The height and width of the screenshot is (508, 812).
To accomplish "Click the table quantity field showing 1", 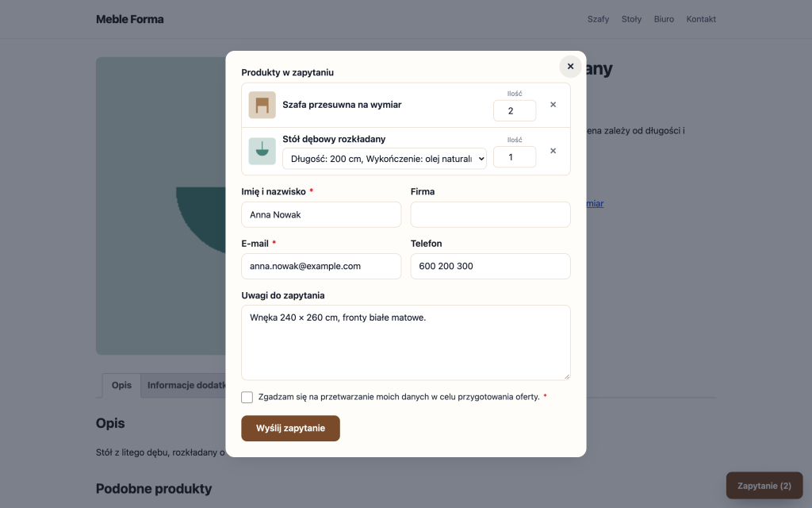I will (x=515, y=156).
